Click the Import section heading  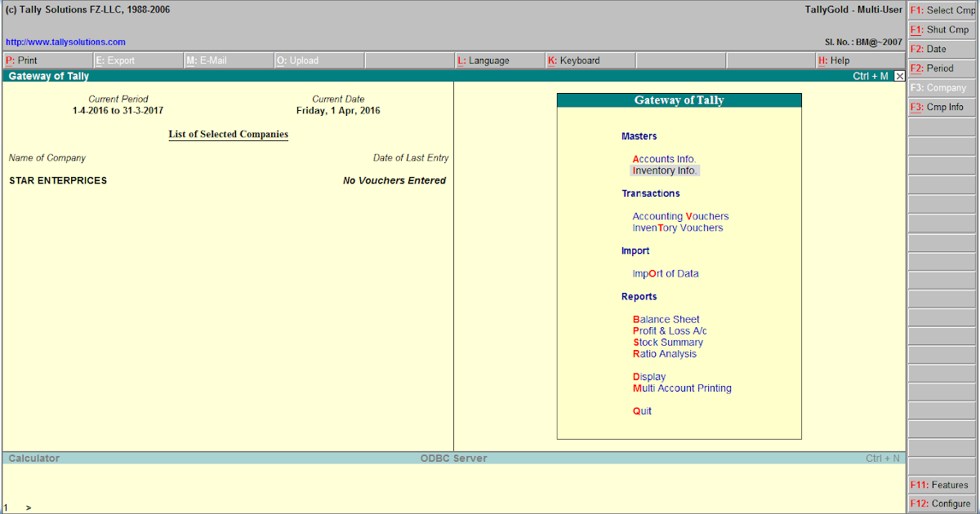coord(635,250)
